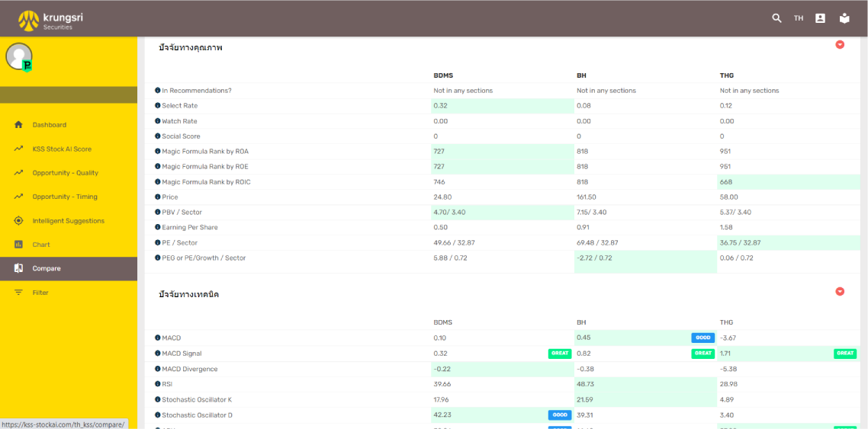The width and height of the screenshot is (868, 429).
Task: Click the user avatar in sidebar
Action: (x=19, y=56)
